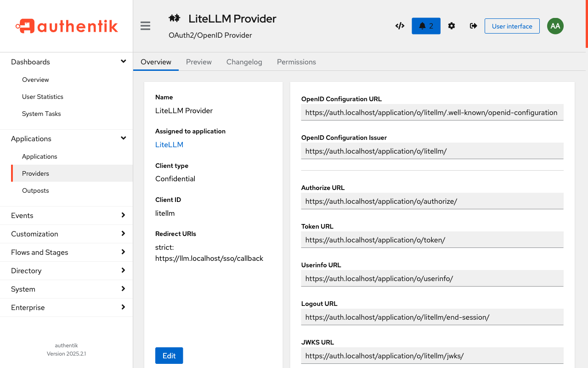The image size is (588, 368).
Task: Open User Statistics page
Action: [72, 97]
